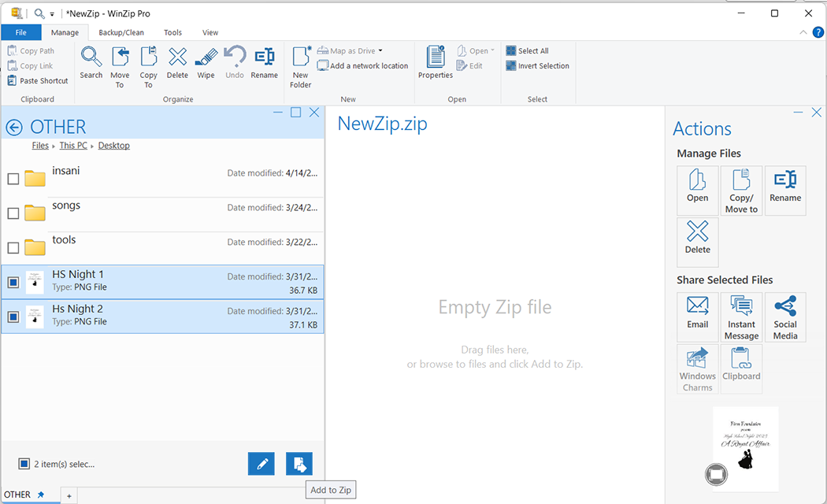
Task: Create a New Folder from the ribbon
Action: point(301,68)
